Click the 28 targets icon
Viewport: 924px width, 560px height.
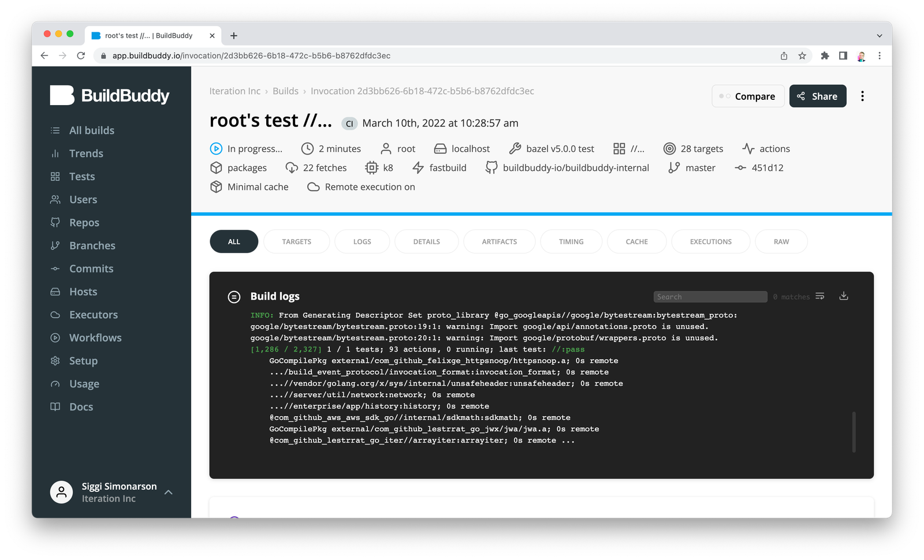[x=669, y=149]
